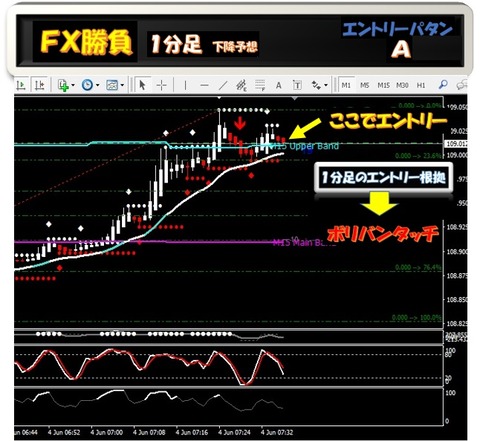Open the chart Templates icon

(112, 85)
